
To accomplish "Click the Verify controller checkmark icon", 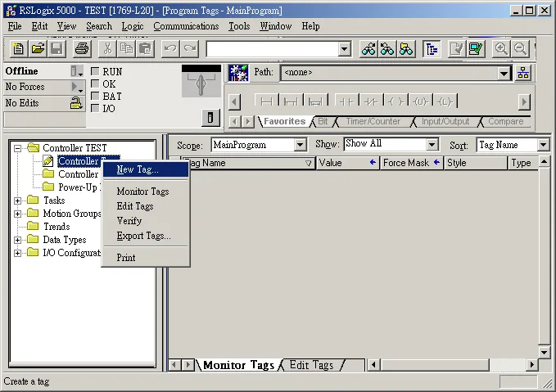I will (475, 48).
